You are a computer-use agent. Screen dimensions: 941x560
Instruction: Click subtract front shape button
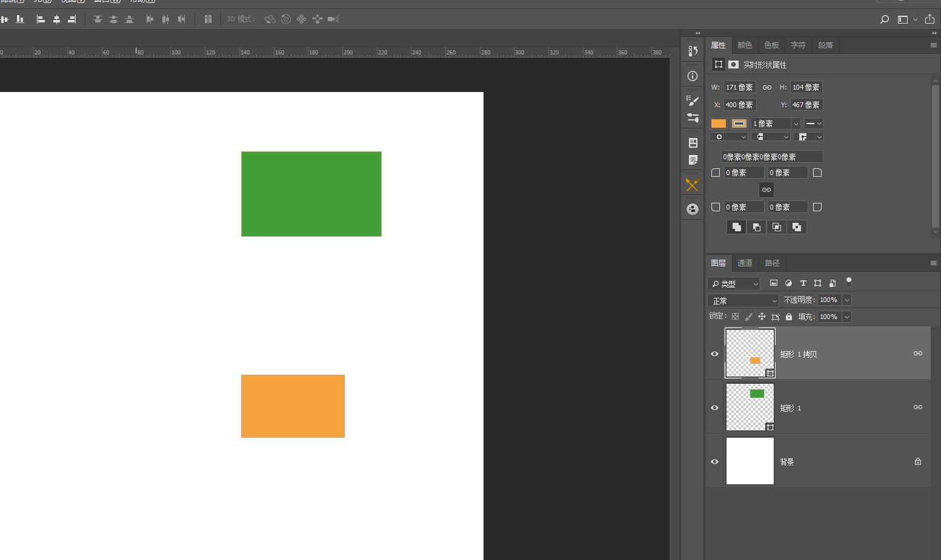point(756,227)
